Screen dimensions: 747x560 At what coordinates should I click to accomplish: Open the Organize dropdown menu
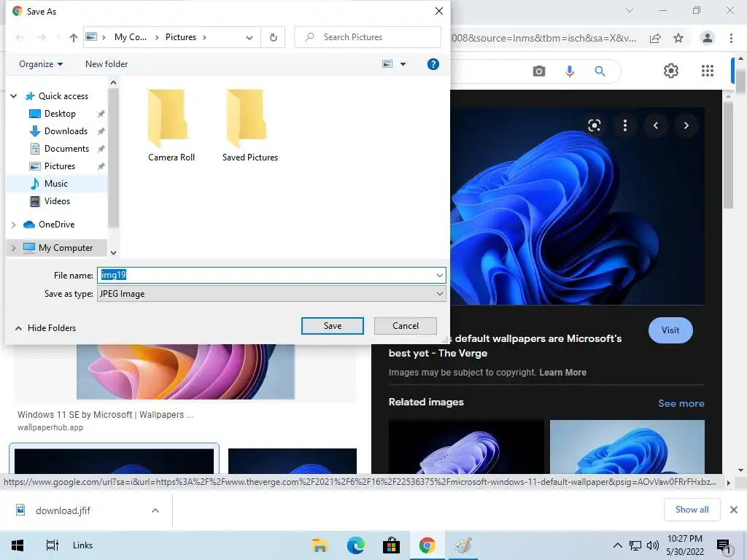41,64
